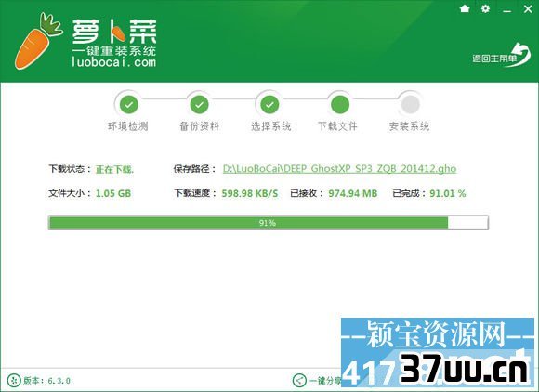Open the home icon in title bar
Image resolution: width=539 pixels, height=392 pixels.
point(465,8)
